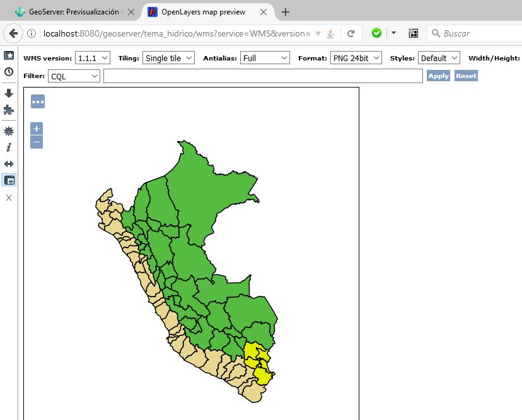522x420 pixels.
Task: Click the green checkmark extension icon
Action: 376,33
